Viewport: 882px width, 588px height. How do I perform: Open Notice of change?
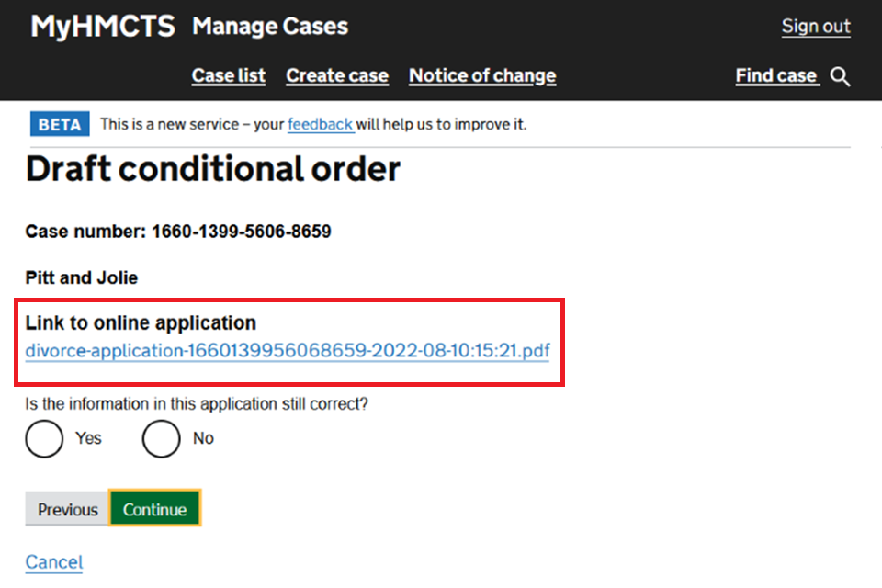[x=482, y=76]
